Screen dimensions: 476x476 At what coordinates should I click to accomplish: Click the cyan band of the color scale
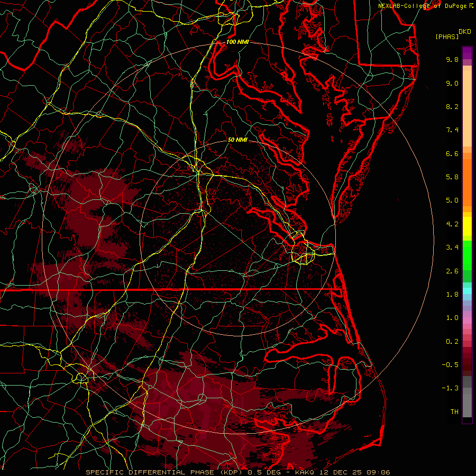tap(467, 291)
